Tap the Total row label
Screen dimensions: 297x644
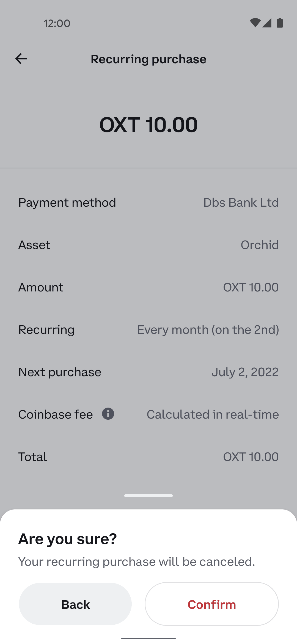pyautogui.click(x=33, y=457)
